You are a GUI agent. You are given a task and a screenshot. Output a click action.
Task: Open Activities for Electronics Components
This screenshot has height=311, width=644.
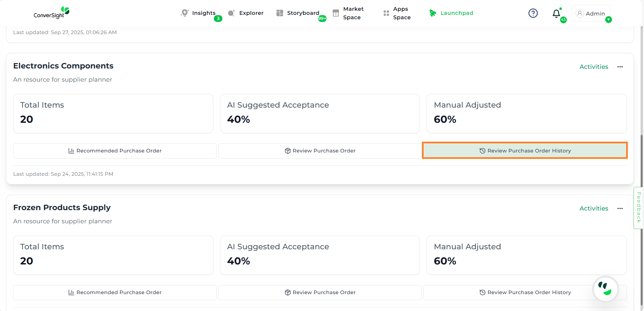pos(593,67)
